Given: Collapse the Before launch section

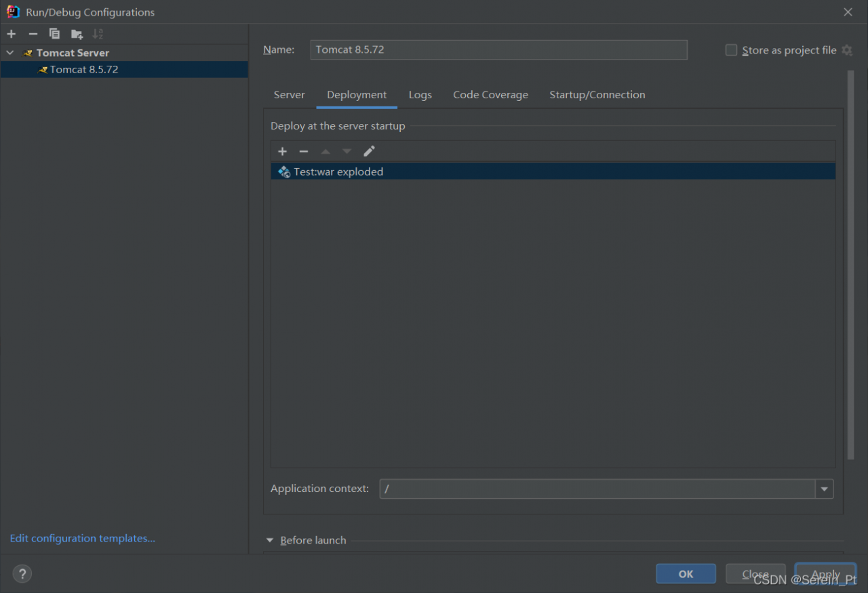Looking at the screenshot, I should 270,540.
